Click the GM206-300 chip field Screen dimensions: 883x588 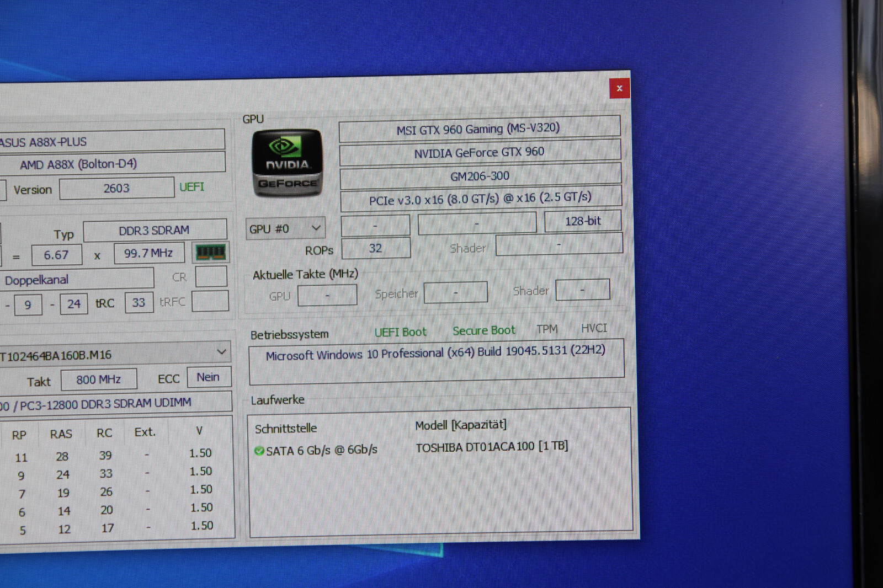[480, 176]
